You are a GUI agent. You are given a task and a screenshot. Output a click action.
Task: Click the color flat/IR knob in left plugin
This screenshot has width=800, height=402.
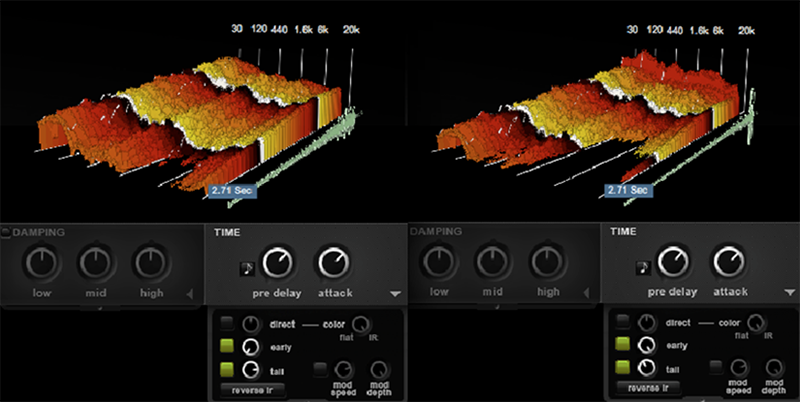click(x=358, y=323)
